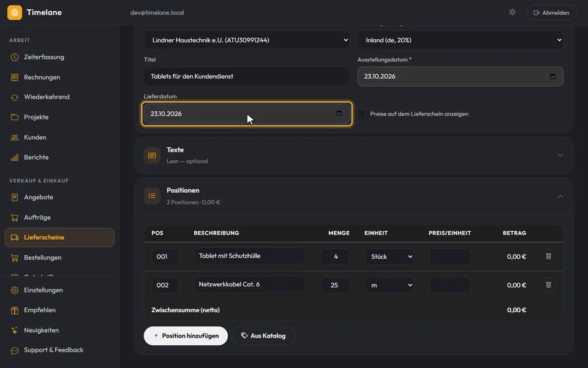Navigate to Projekte
The height and width of the screenshot is (368, 588).
click(x=59, y=117)
